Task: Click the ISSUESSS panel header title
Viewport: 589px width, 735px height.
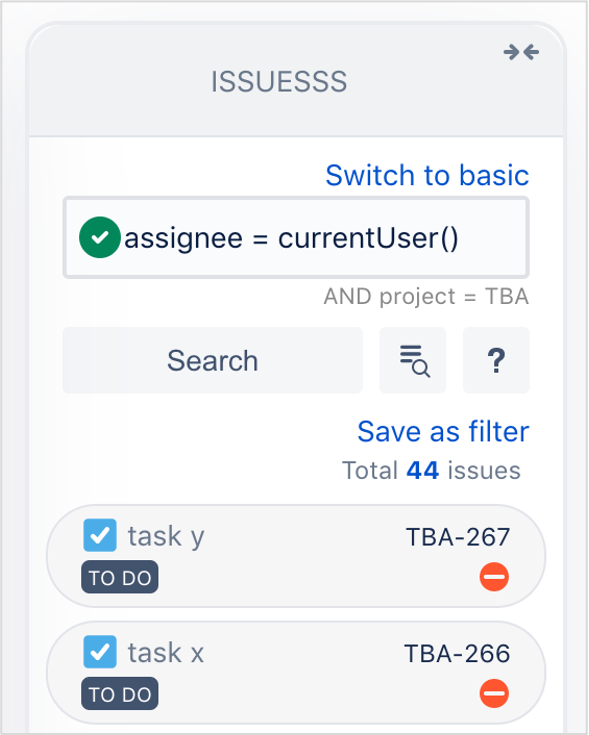Action: (x=279, y=82)
